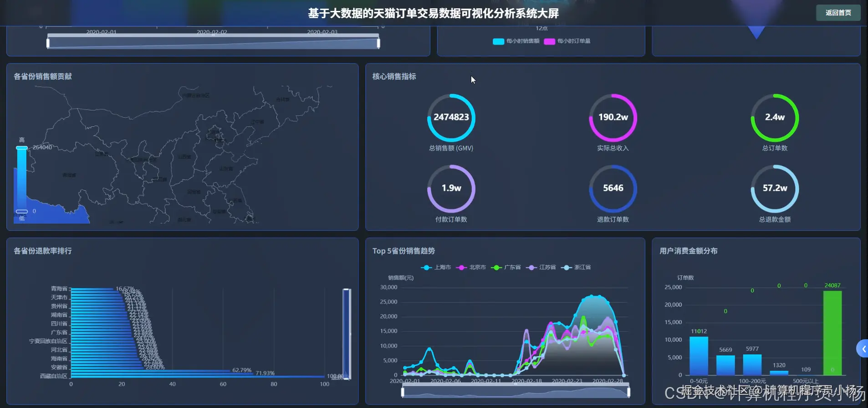Click the Top 5省份销售趋势 panel title
This screenshot has height=408, width=868.
[x=403, y=251]
